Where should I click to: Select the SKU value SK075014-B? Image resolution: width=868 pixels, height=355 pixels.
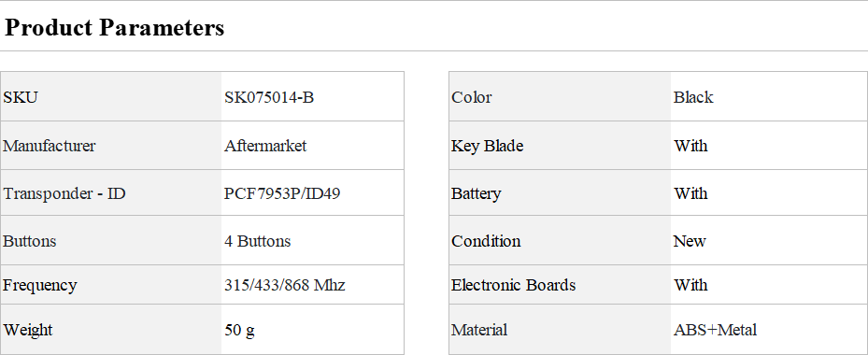point(269,97)
